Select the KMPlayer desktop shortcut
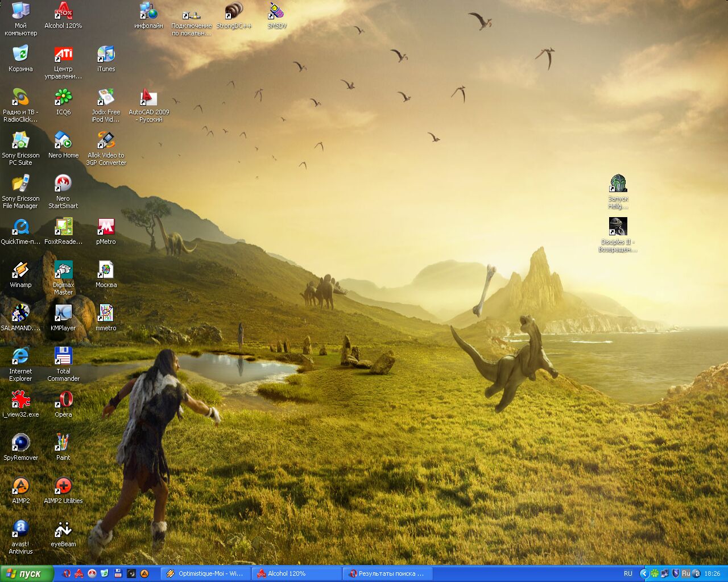This screenshot has width=728, height=582. coord(63,318)
